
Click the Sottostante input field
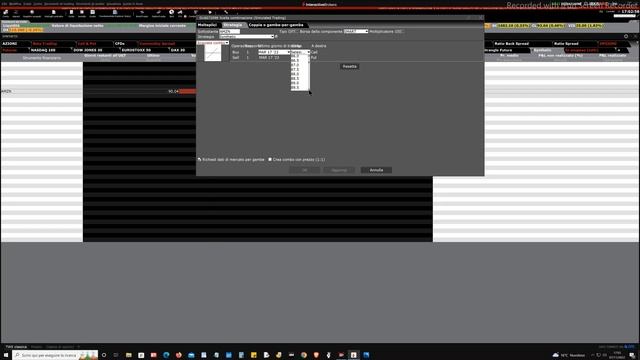(x=229, y=31)
